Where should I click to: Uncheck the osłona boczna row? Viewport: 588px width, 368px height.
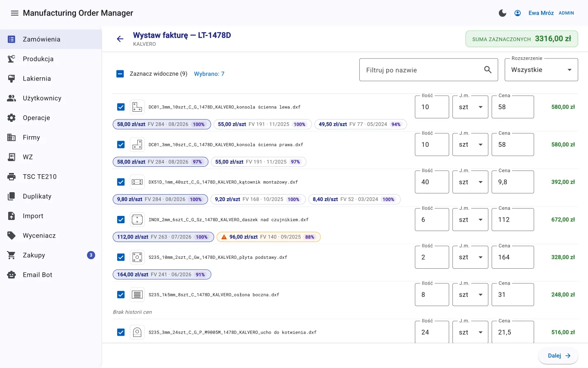coord(121,295)
